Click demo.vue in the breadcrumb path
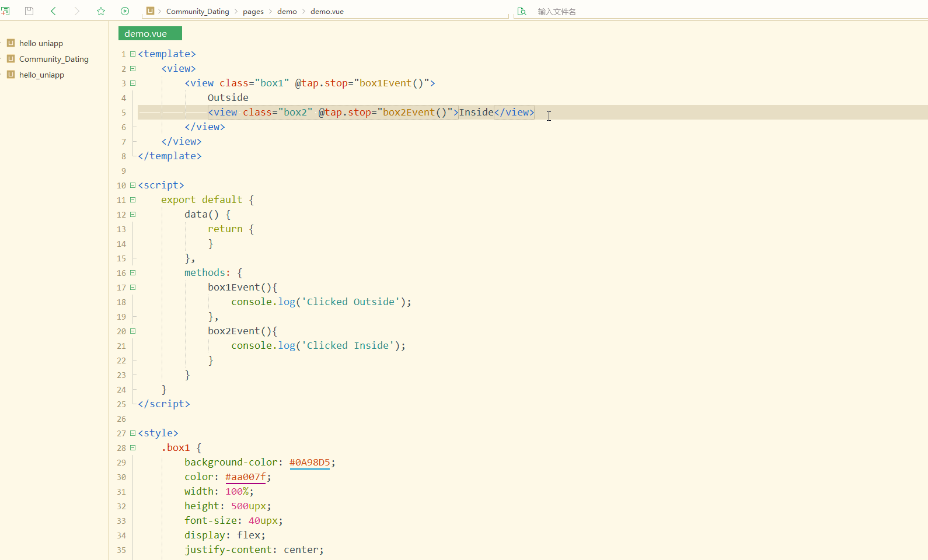The height and width of the screenshot is (560, 928). pos(327,12)
